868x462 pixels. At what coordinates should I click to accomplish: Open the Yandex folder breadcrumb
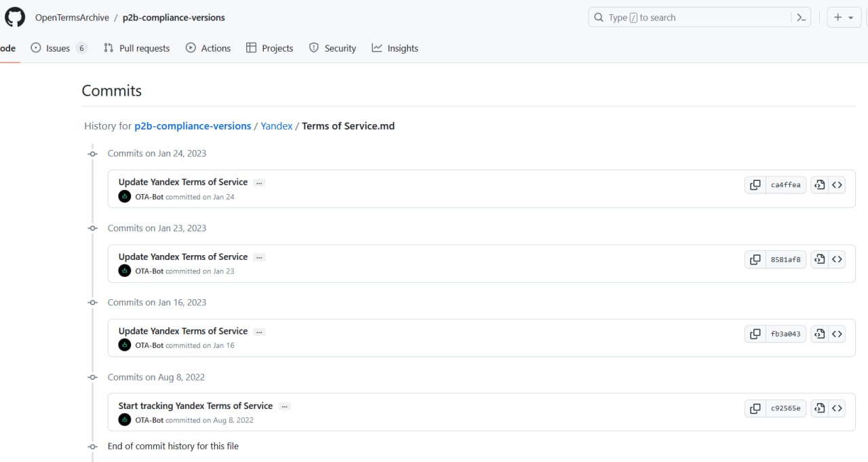click(x=277, y=126)
